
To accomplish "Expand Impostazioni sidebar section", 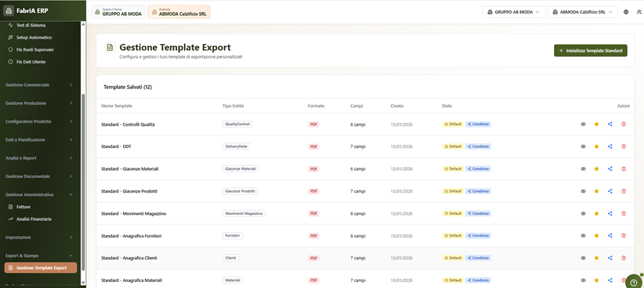I will pyautogui.click(x=39, y=237).
